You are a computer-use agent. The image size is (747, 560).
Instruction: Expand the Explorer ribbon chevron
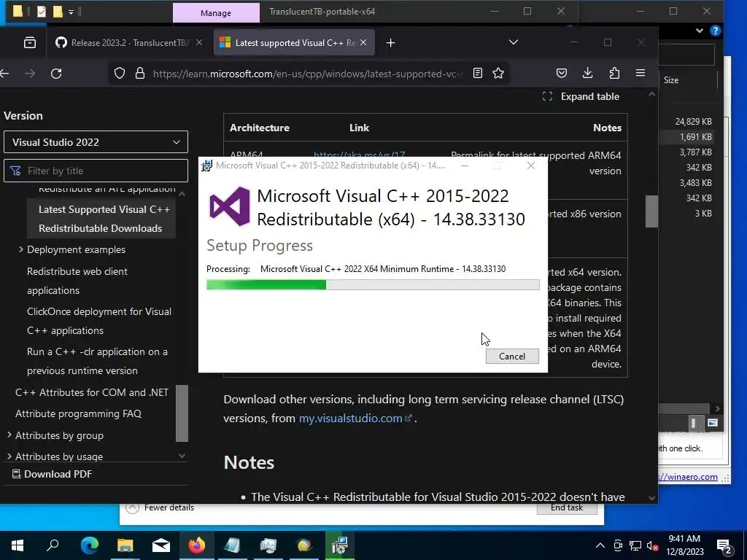click(x=699, y=31)
